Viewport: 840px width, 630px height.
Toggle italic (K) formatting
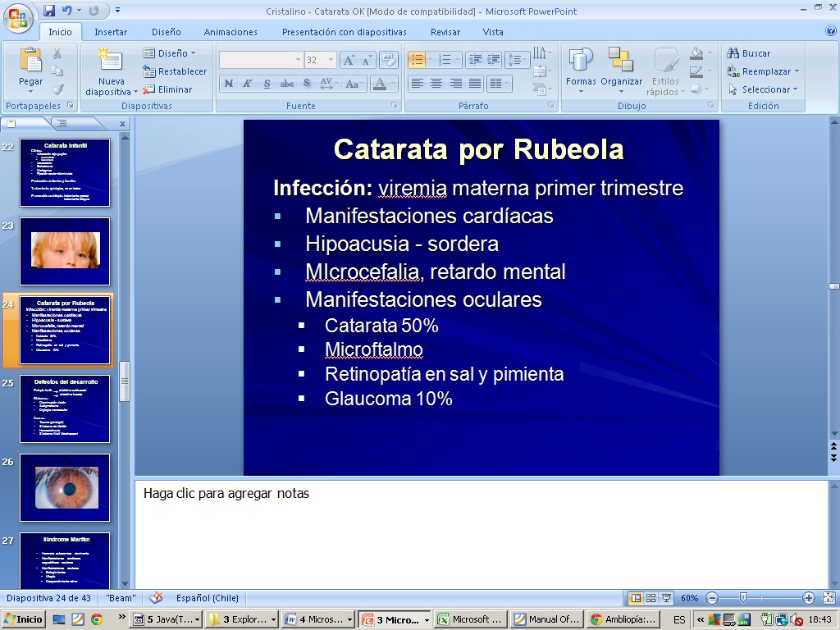click(x=247, y=84)
